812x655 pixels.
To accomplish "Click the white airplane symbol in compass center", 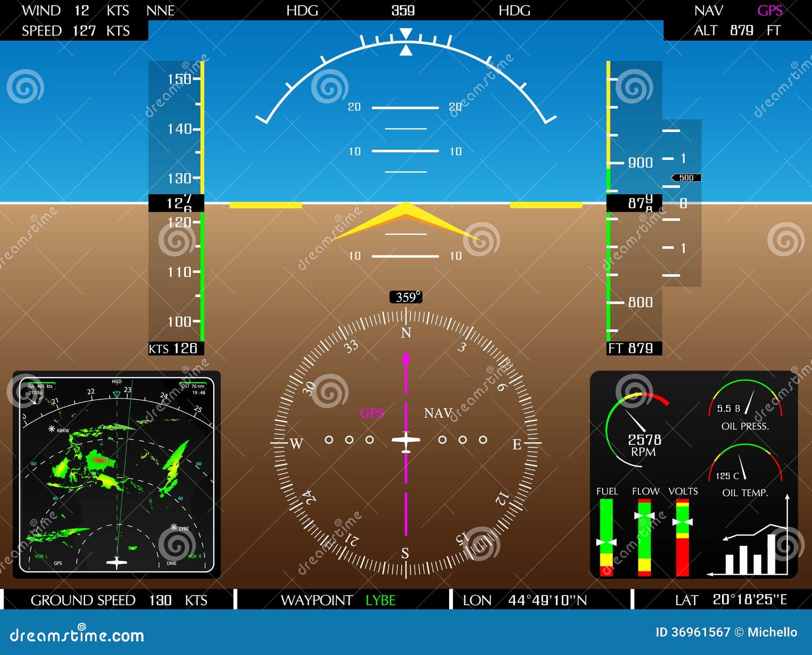I will click(405, 441).
